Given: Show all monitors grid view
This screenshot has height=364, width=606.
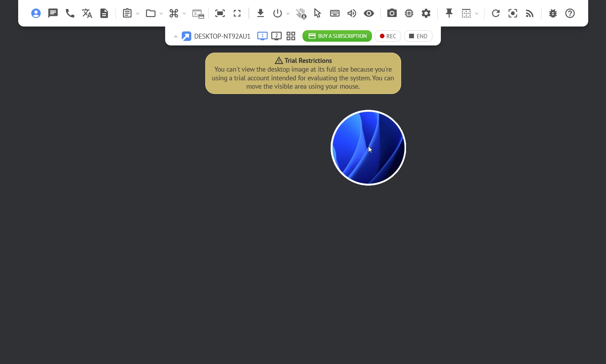Looking at the screenshot, I should (291, 36).
